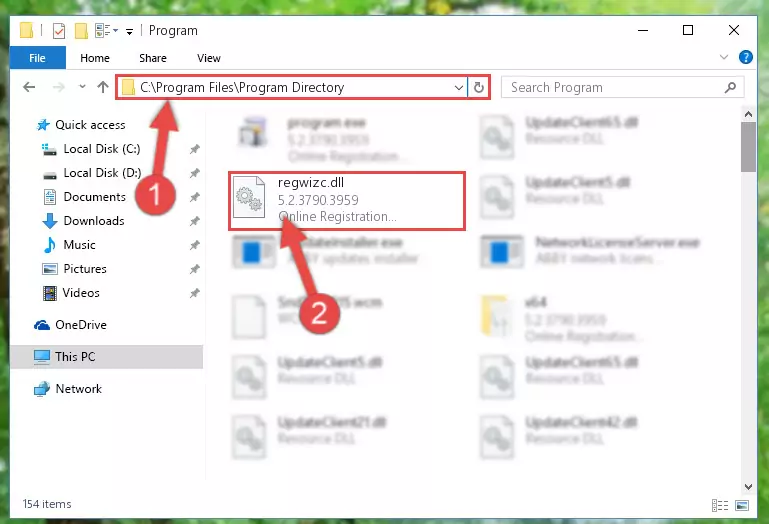Click the Properties icon in quick access toolbar
Image resolution: width=769 pixels, height=524 pixels.
click(x=58, y=31)
